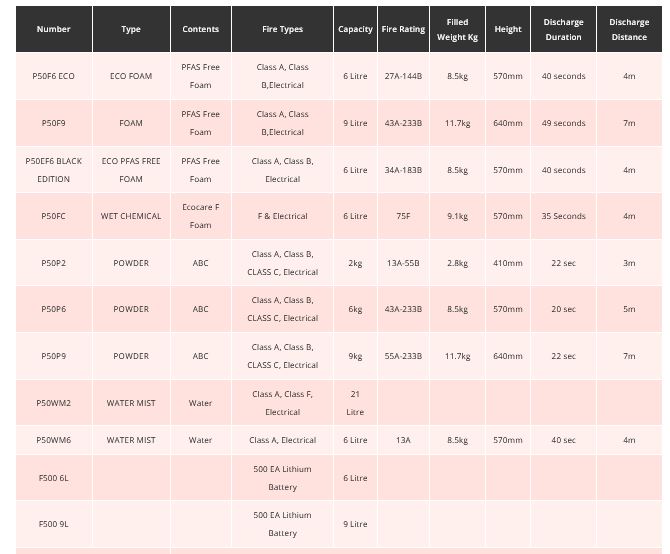Viewport: 670px width, 554px height.
Task: Select the Ecocare F Foam contents cell
Action: (200, 216)
